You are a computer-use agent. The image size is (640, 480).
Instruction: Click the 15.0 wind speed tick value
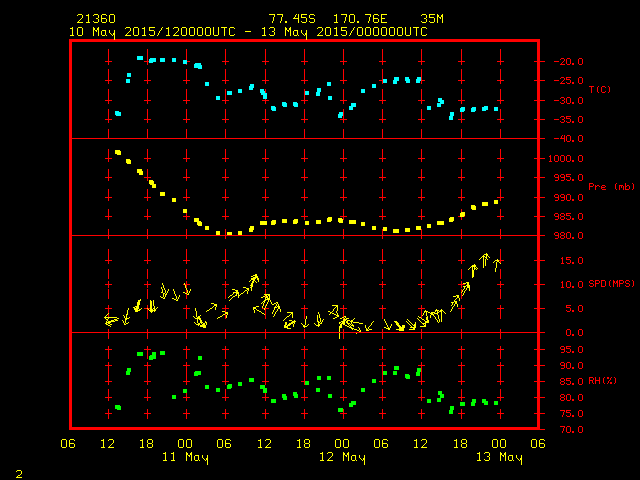point(562,261)
